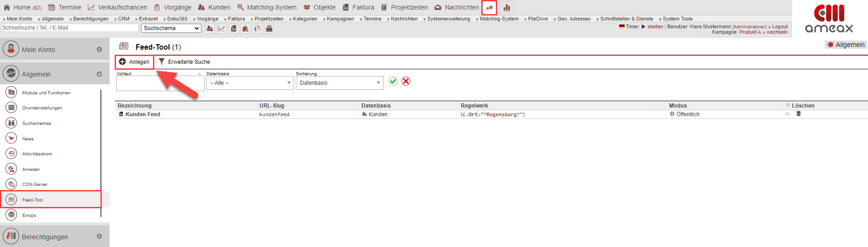The width and height of the screenshot is (868, 247).
Task: Collapse the Allgemein sidebar section
Action: [x=99, y=74]
